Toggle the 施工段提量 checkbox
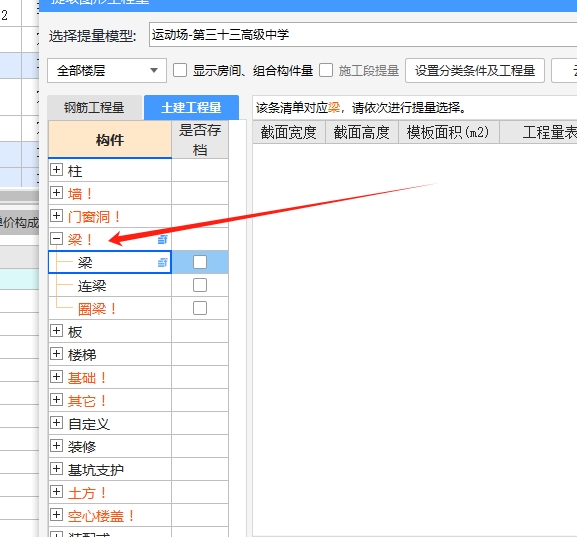This screenshot has height=537, width=577. tap(326, 70)
